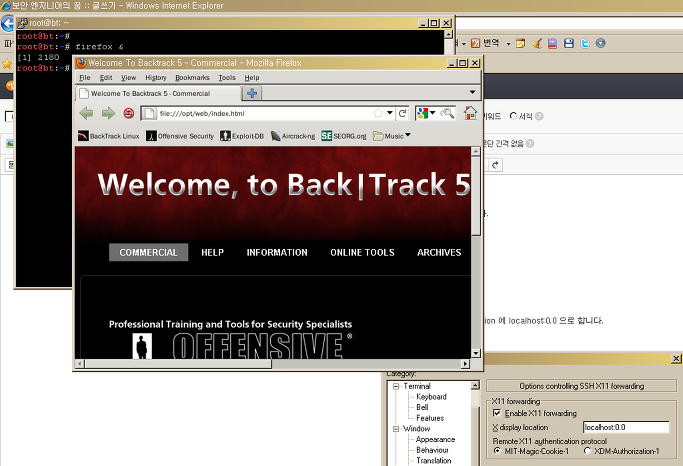Select Behaviour in PuTTY category tree

point(432,450)
